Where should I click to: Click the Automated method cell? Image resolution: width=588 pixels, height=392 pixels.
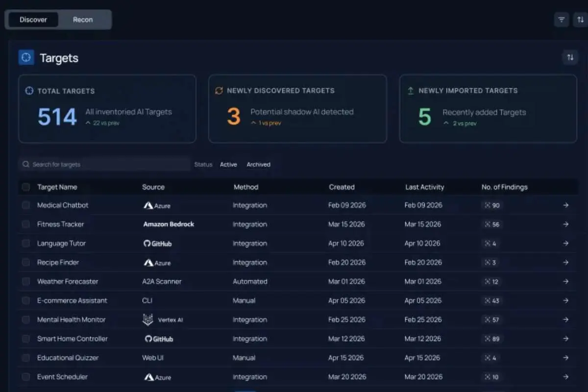[250, 282]
